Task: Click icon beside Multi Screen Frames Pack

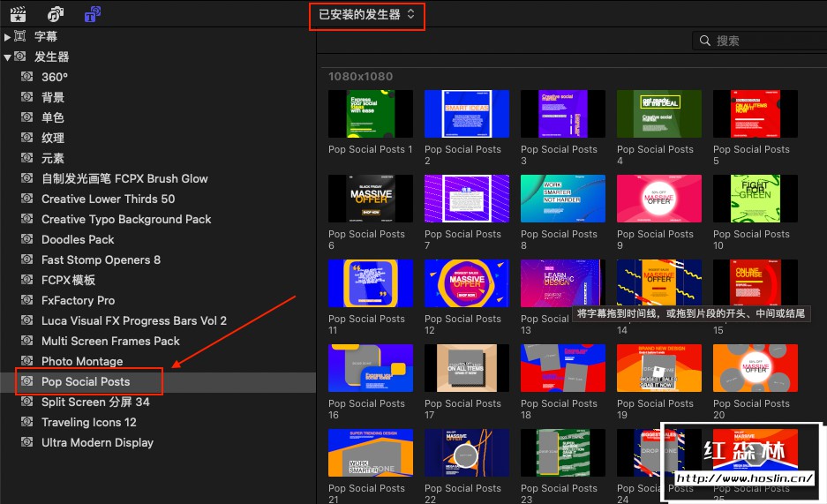Action: pos(26,341)
